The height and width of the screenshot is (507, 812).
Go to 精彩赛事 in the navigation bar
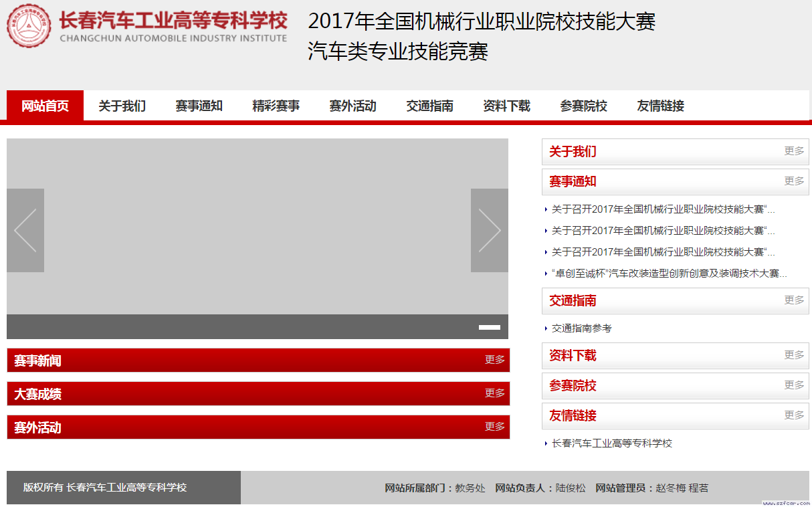click(x=276, y=106)
